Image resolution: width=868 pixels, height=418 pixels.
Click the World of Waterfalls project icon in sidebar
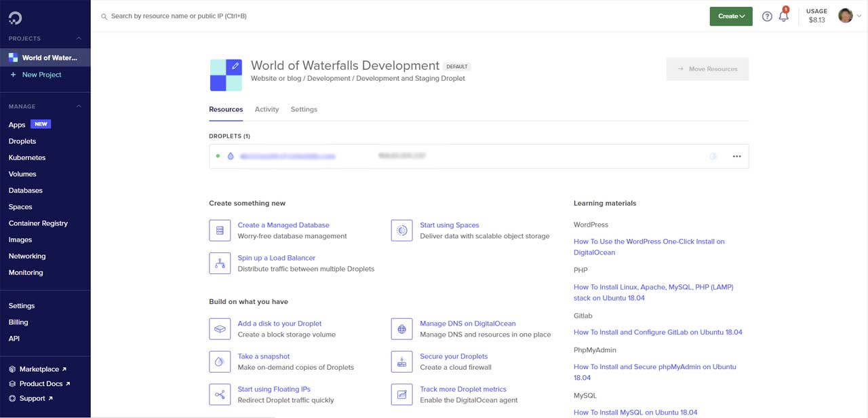13,58
